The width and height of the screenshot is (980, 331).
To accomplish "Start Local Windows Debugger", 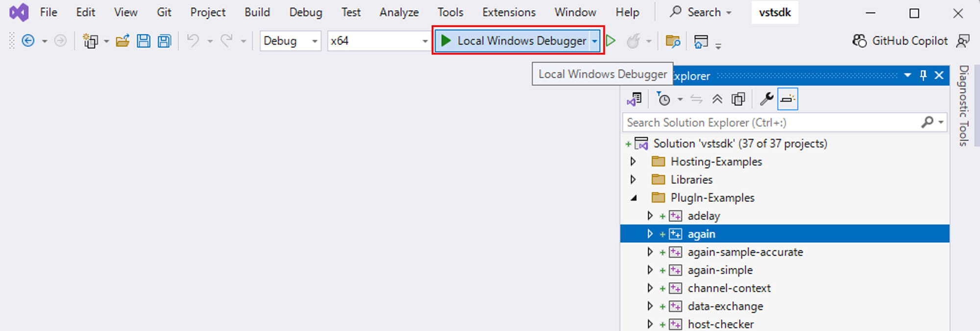I will pyautogui.click(x=513, y=41).
